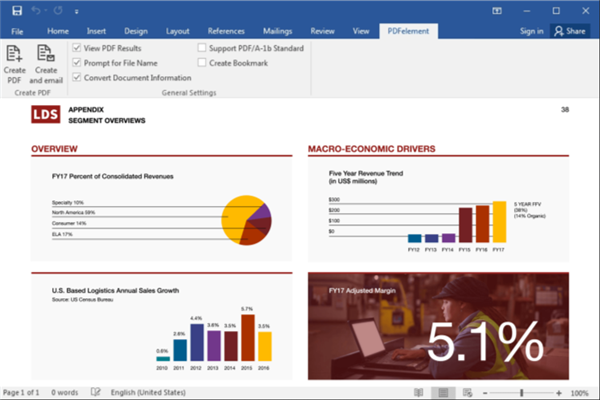Click the Share button

570,31
